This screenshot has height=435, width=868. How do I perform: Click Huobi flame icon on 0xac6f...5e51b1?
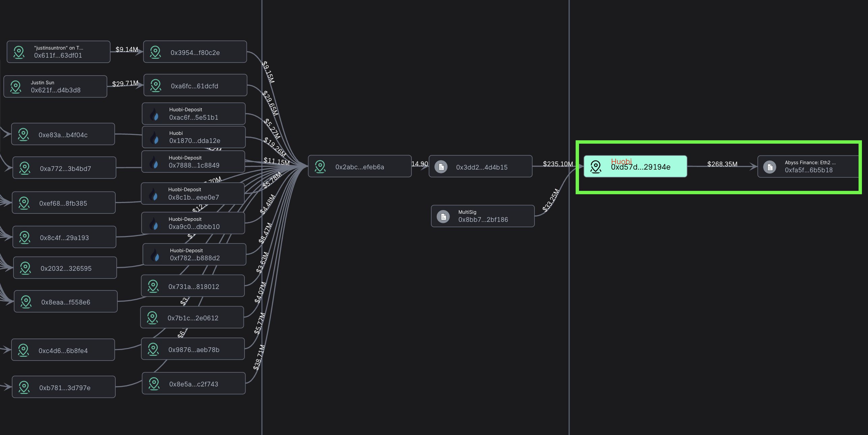pyautogui.click(x=154, y=114)
